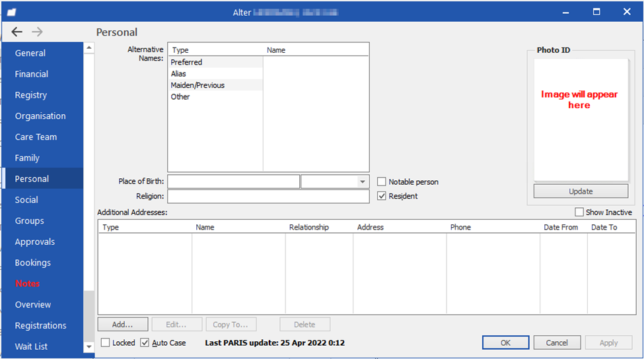Disable the Auto Case checkbox
644x359 pixels.
(x=145, y=343)
